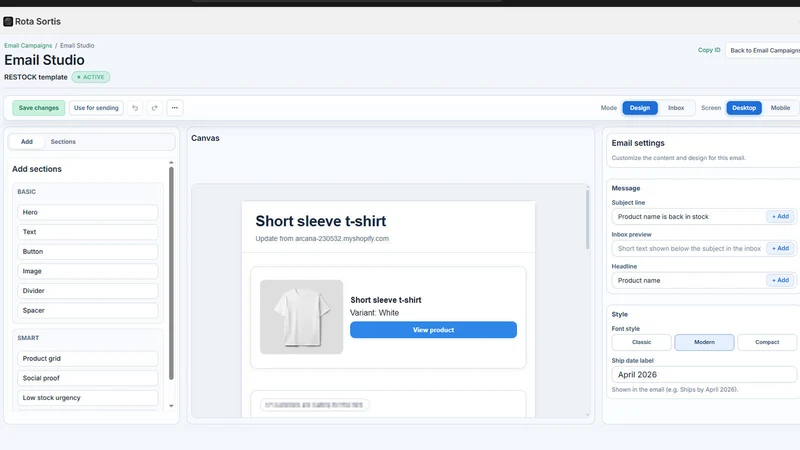The image size is (800, 450).
Task: Add an Image section
Action: [x=88, y=271]
